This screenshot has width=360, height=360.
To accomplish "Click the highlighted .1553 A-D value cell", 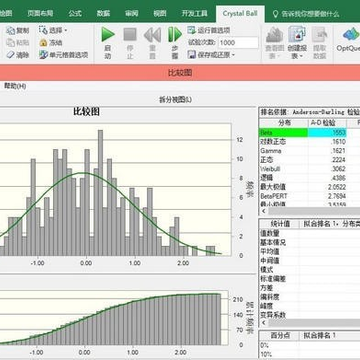I will (x=327, y=133).
